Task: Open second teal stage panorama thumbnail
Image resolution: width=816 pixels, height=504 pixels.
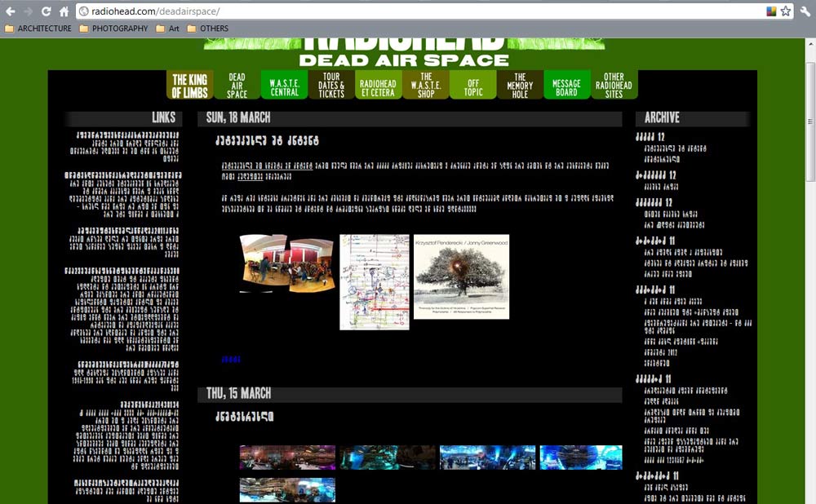Action: coord(387,458)
